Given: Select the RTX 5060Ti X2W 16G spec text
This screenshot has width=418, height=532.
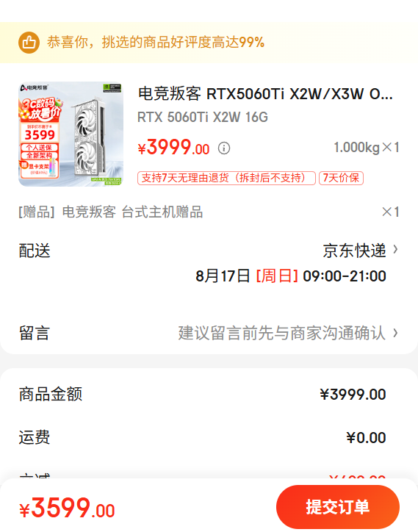Looking at the screenshot, I should 203,118.
